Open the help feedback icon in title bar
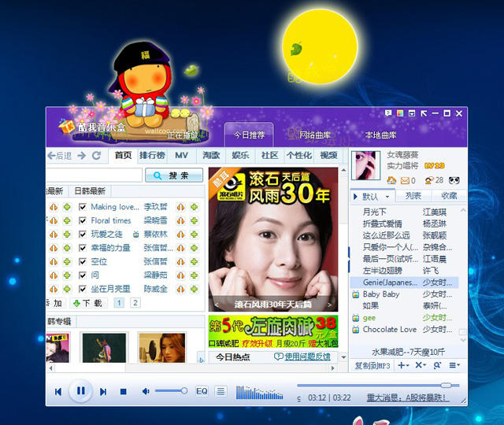This screenshot has width=504, height=425. tap(388, 113)
